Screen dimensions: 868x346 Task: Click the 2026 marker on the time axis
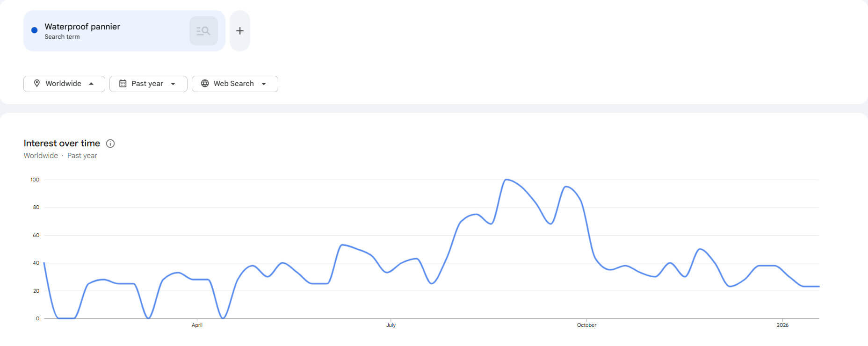tap(782, 325)
